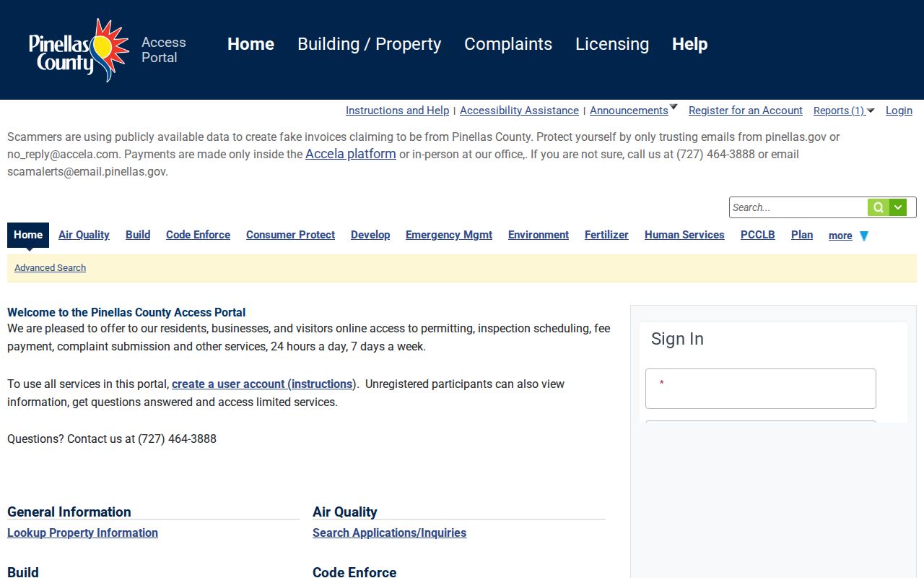Click the Login link

coord(899,111)
